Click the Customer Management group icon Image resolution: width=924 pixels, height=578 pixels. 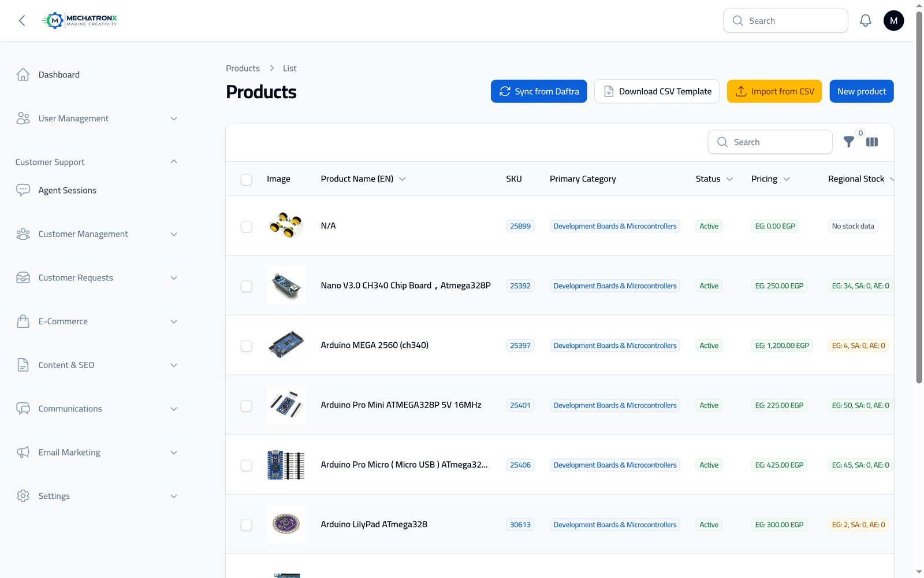pos(23,234)
